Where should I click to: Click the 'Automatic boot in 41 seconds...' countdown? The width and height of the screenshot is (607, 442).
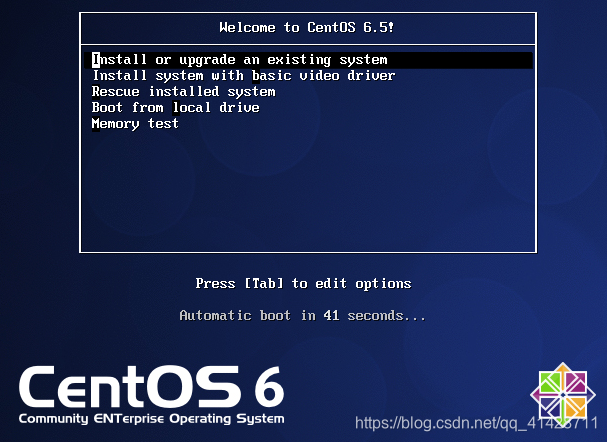[x=302, y=315]
